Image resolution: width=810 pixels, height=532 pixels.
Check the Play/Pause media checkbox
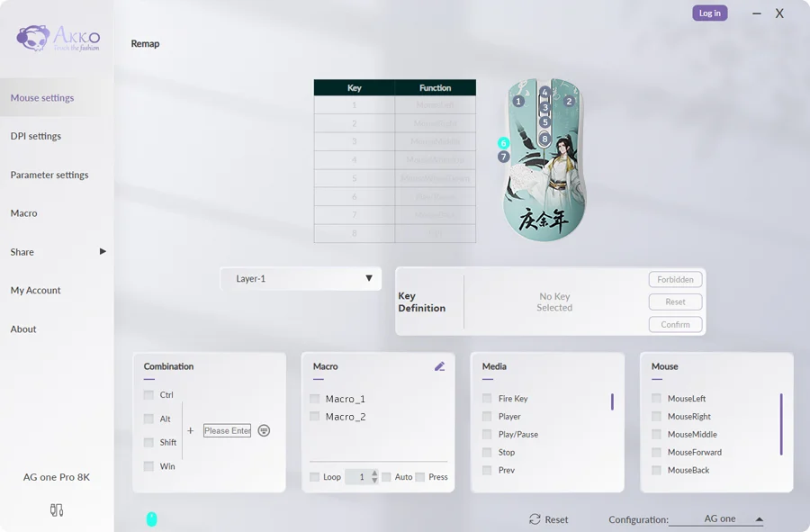click(x=487, y=434)
